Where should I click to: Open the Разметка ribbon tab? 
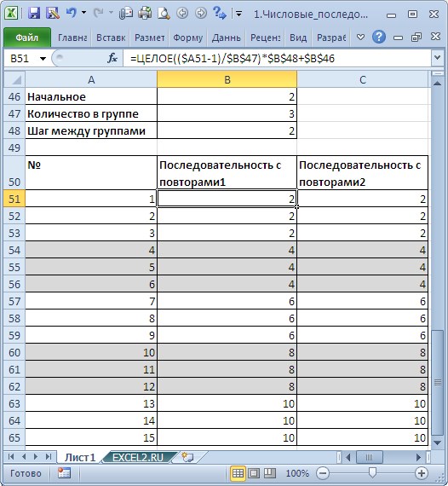coord(149,38)
